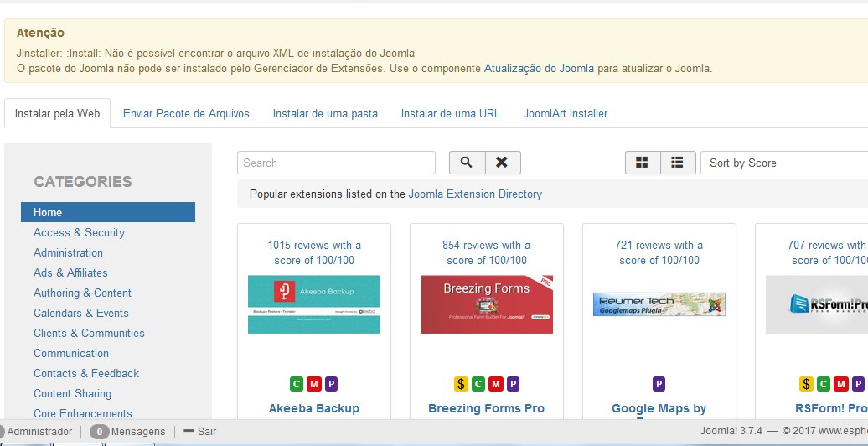Click the red M badge under Breezing Forms Pro
The image size is (868, 446).
coord(495,384)
